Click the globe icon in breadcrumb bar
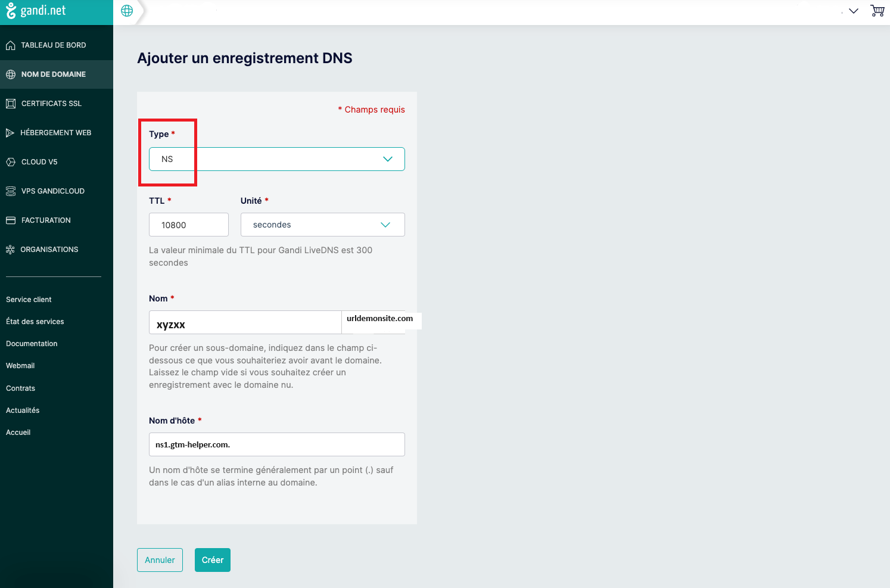 (127, 11)
